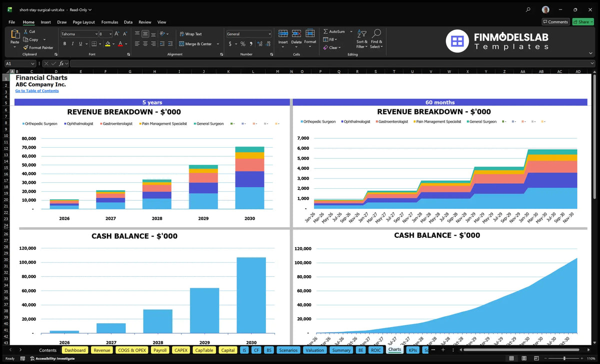
Task: Click Format cells icon
Action: point(310,33)
